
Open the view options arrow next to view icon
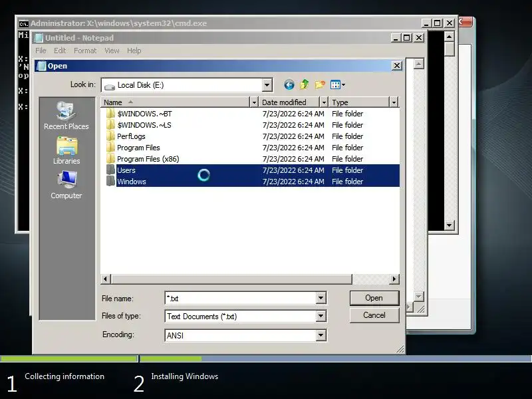click(x=343, y=85)
